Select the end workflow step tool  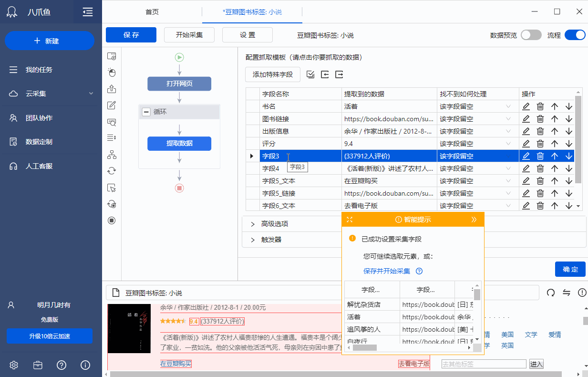coord(112,220)
